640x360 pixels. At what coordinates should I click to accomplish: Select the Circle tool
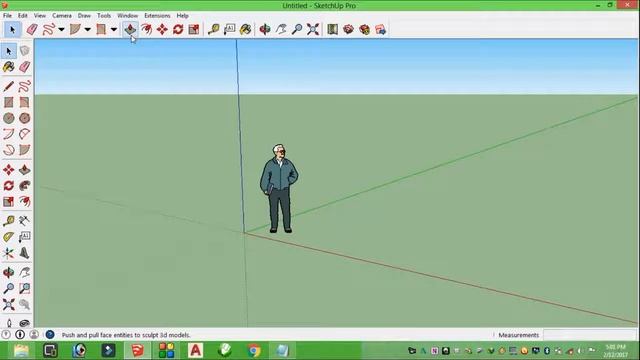(x=9, y=118)
